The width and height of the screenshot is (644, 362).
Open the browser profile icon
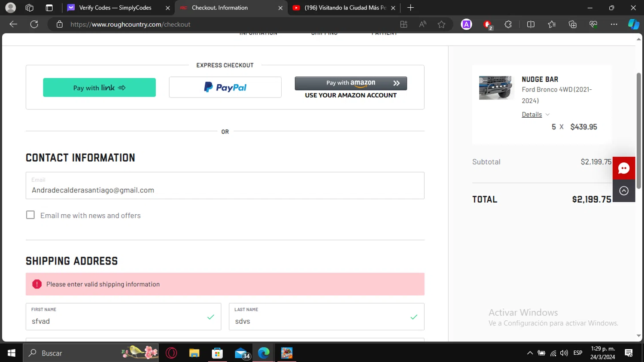coord(11,8)
